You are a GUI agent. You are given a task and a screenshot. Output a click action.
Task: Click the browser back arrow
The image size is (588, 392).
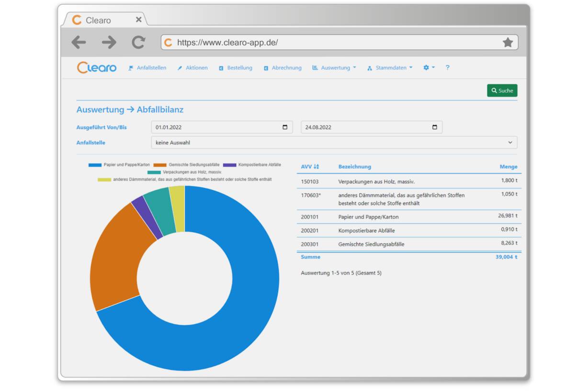tap(79, 42)
